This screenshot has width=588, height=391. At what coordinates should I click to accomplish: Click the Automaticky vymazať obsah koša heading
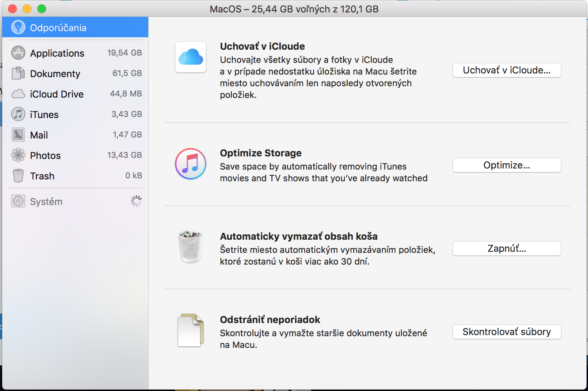pos(299,236)
